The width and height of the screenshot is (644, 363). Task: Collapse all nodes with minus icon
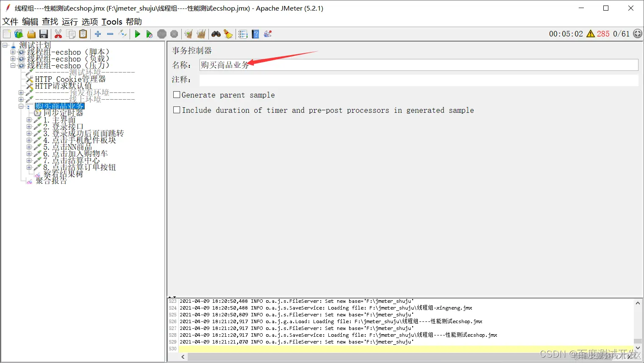110,34
